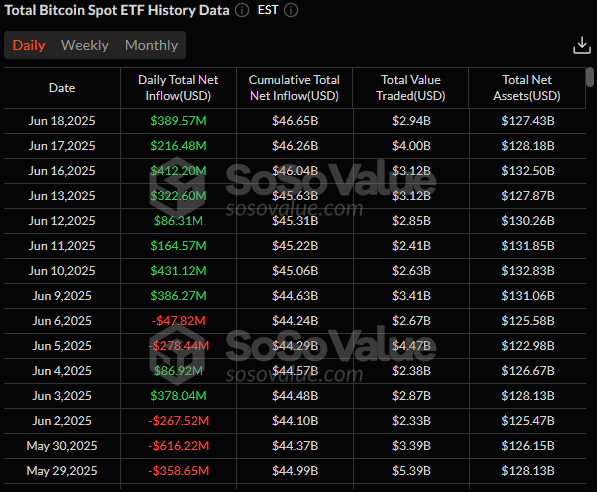Click the download data icon
This screenshot has height=492, width=597.
pyautogui.click(x=582, y=45)
